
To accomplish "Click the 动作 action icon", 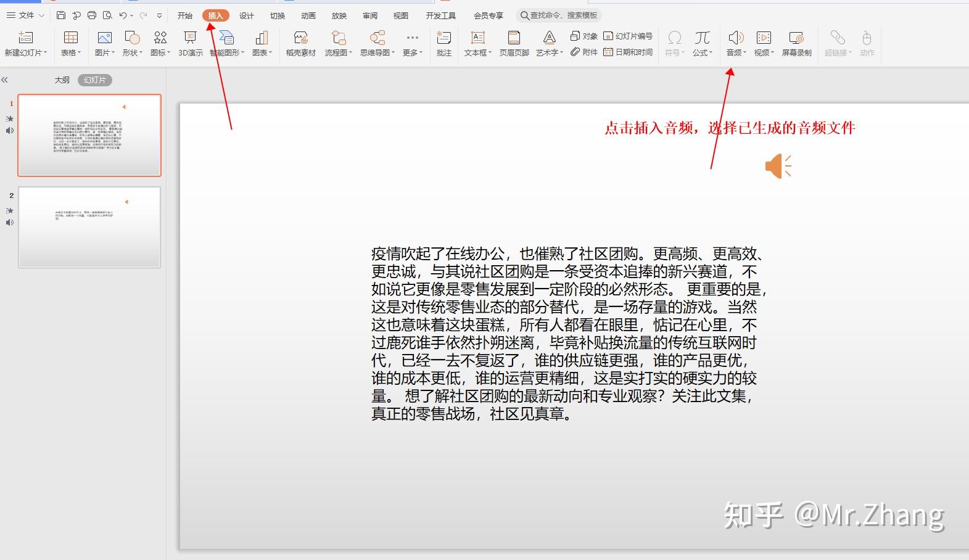I will (x=867, y=38).
